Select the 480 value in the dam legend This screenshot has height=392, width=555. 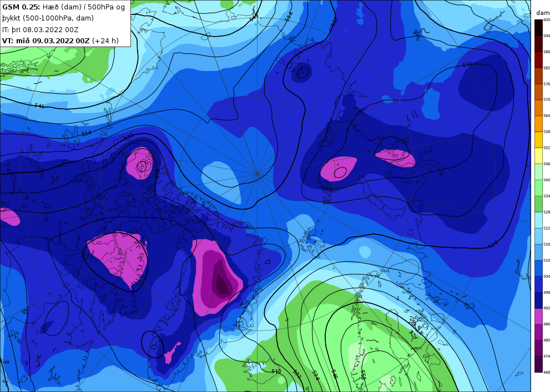(x=547, y=340)
